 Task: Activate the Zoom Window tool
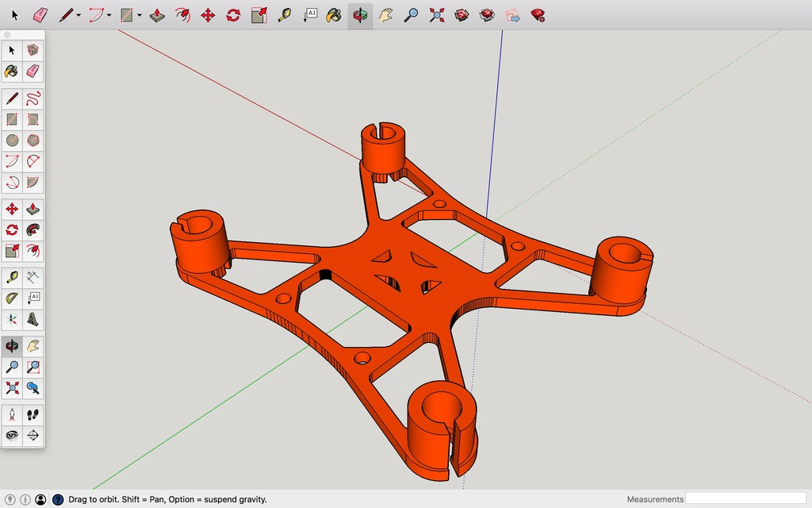(x=33, y=367)
